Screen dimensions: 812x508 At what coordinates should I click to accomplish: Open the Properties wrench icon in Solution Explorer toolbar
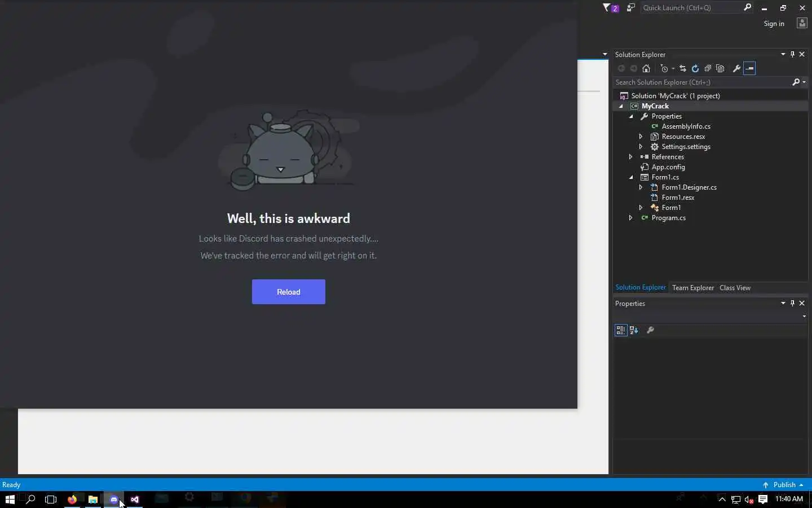coord(736,68)
